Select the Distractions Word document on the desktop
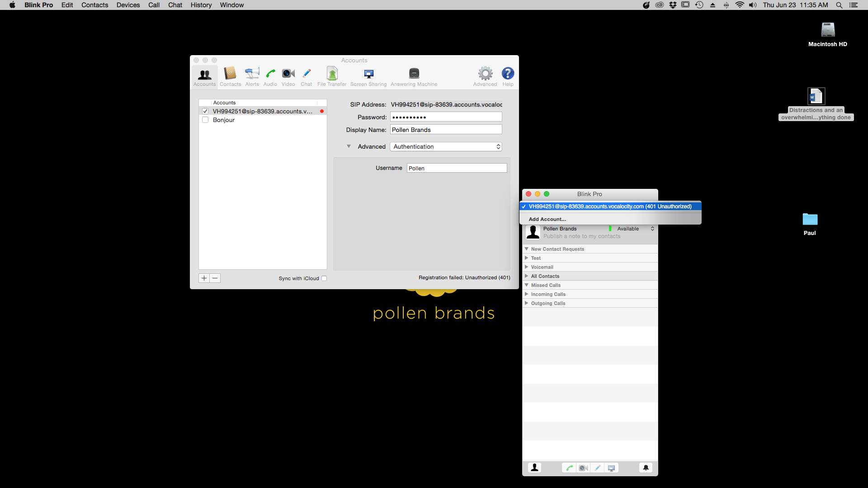This screenshot has height=488, width=868. [816, 96]
